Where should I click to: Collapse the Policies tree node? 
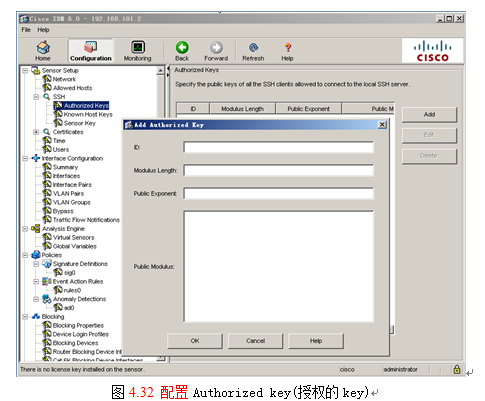tap(25, 255)
